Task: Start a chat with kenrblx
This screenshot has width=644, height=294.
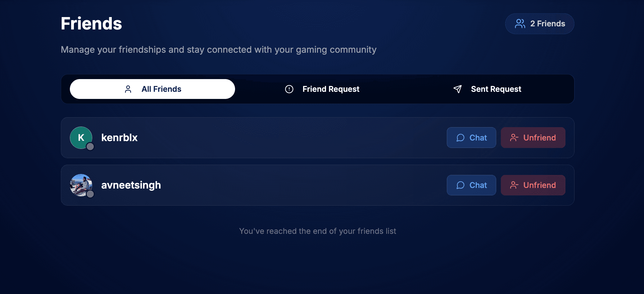Action: 471,138
